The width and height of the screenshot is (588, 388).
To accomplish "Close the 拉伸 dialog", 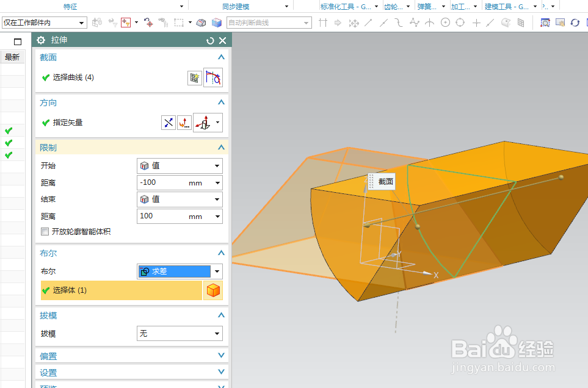I will 223,40.
